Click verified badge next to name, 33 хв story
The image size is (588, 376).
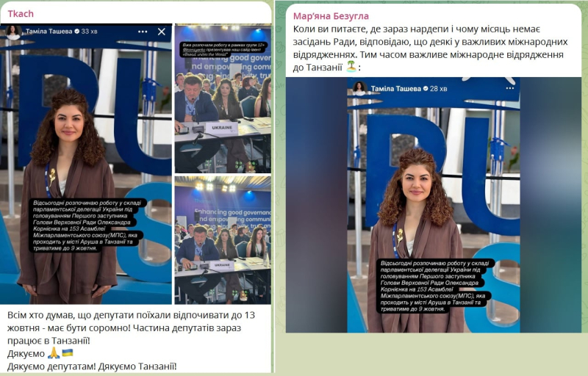tap(77, 32)
